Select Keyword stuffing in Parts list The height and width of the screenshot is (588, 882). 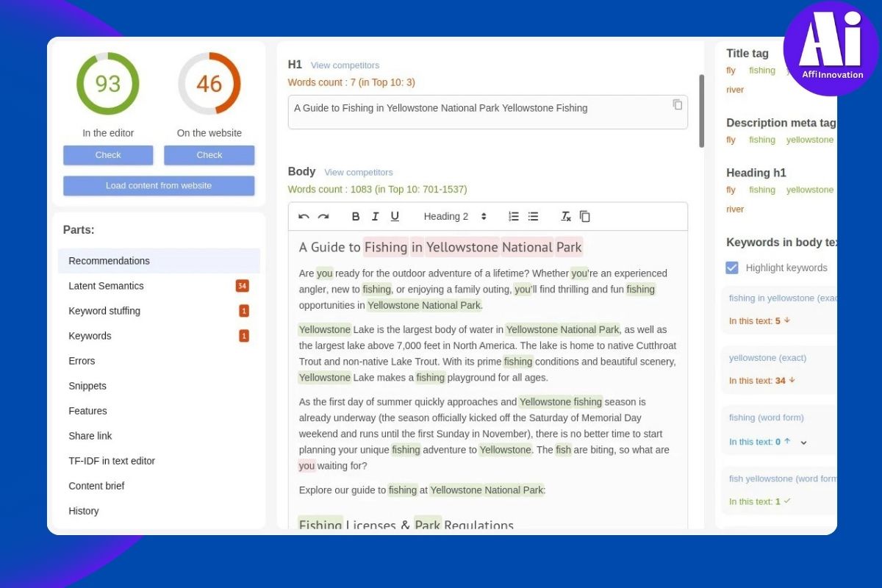(x=104, y=311)
